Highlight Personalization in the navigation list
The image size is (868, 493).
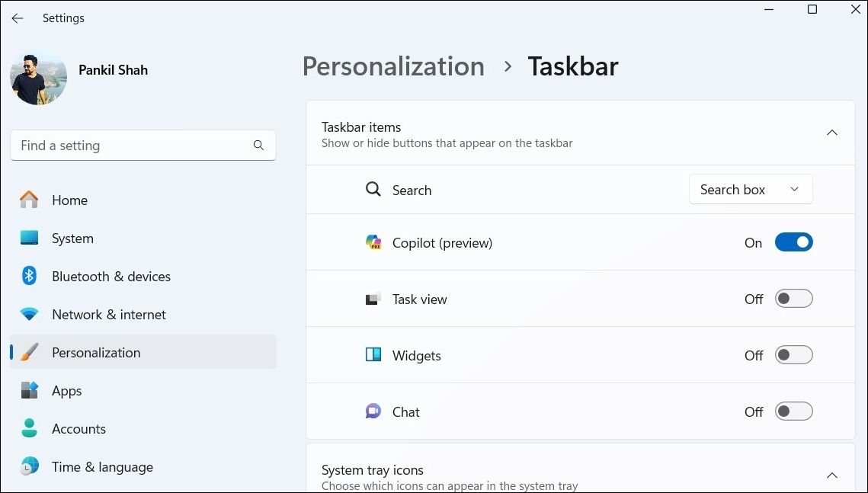tap(96, 352)
